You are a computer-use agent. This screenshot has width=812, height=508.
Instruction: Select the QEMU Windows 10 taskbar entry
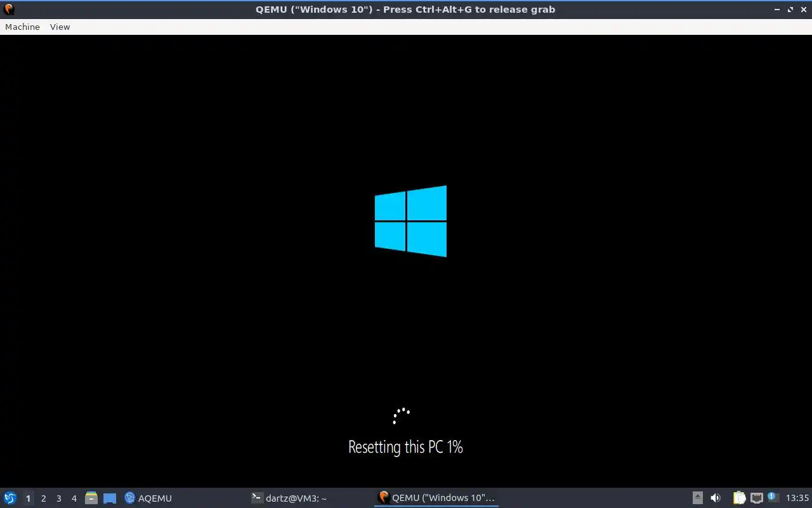pos(436,498)
